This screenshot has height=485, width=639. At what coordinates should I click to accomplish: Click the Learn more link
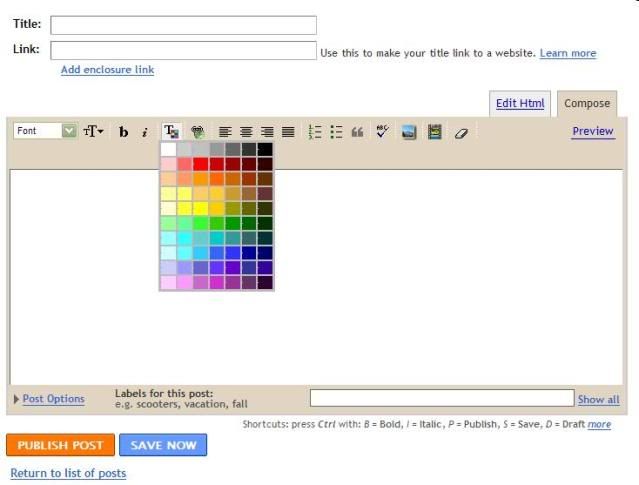pos(568,53)
